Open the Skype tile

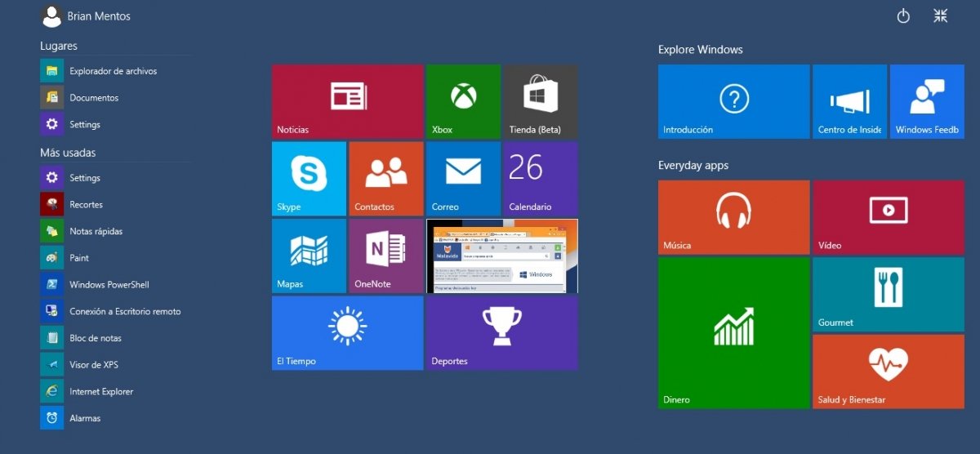(x=309, y=179)
